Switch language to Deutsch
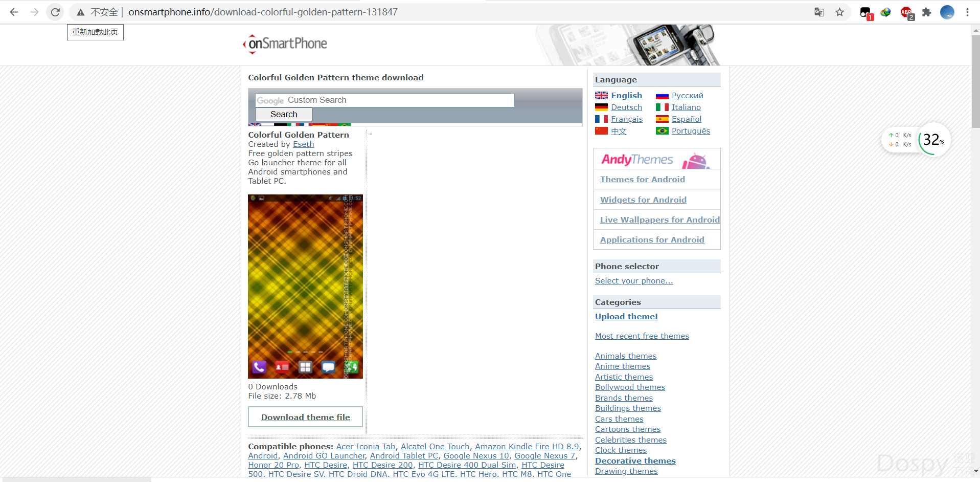980x482 pixels. pyautogui.click(x=626, y=107)
